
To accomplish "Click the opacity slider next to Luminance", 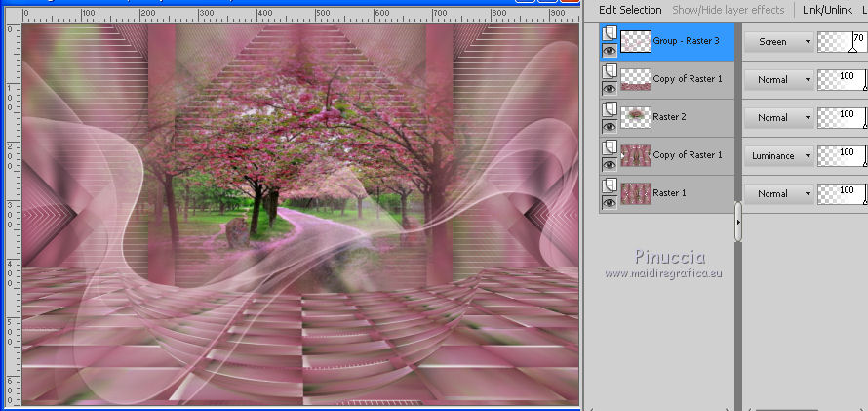I will (842, 155).
